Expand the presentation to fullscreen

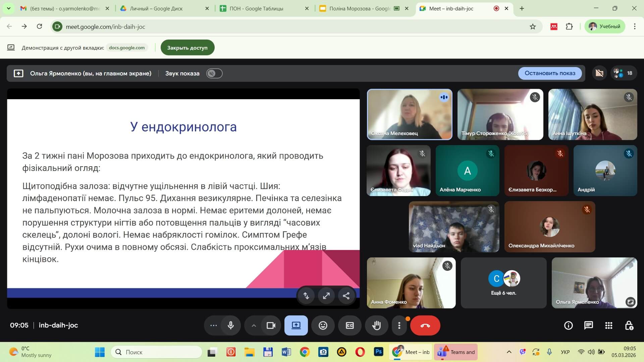click(x=326, y=296)
